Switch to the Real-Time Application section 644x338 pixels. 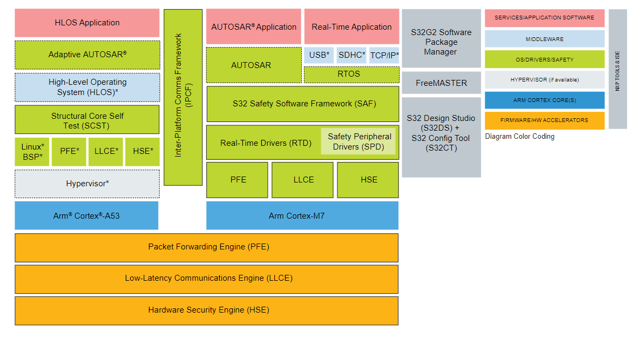(351, 26)
